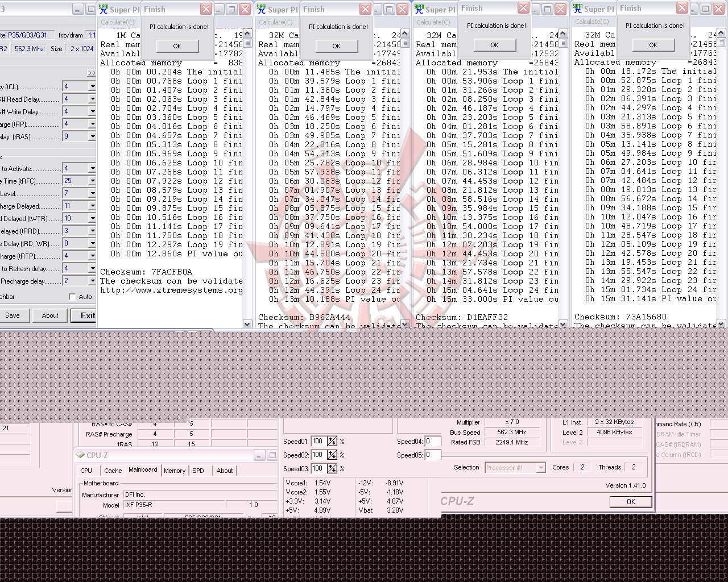
Task: Open the Precharge delay dropdown showing 2
Action: click(x=92, y=281)
